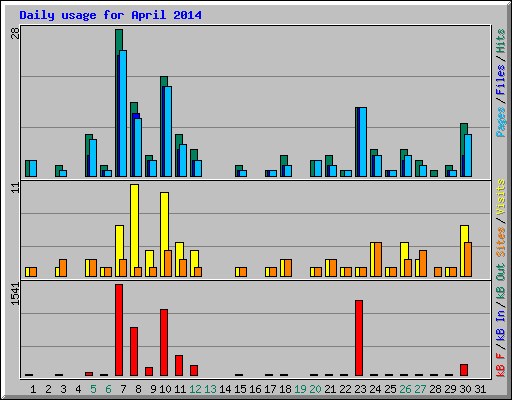
Task: Click green weekend day label 26
Action: click(x=405, y=389)
